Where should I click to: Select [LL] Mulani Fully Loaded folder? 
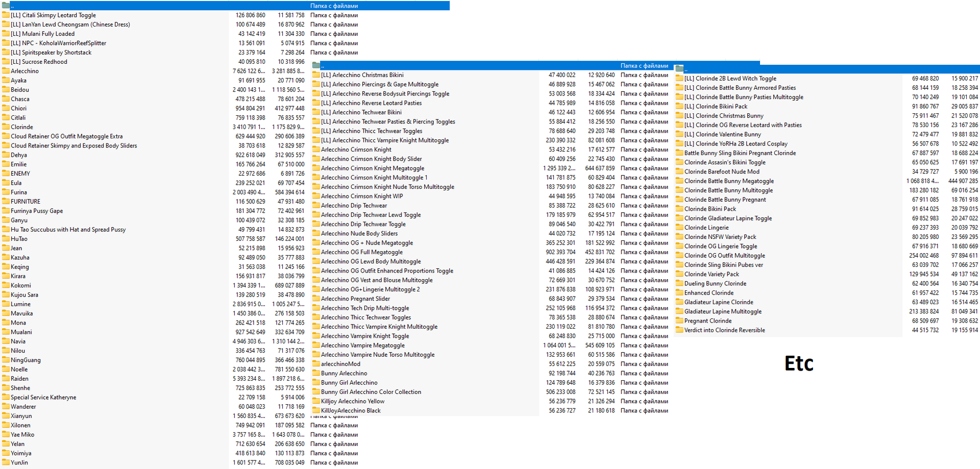tap(43, 34)
